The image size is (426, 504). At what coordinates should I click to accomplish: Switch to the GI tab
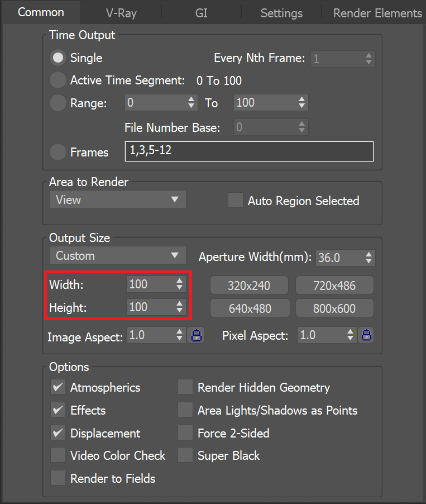[x=201, y=12]
